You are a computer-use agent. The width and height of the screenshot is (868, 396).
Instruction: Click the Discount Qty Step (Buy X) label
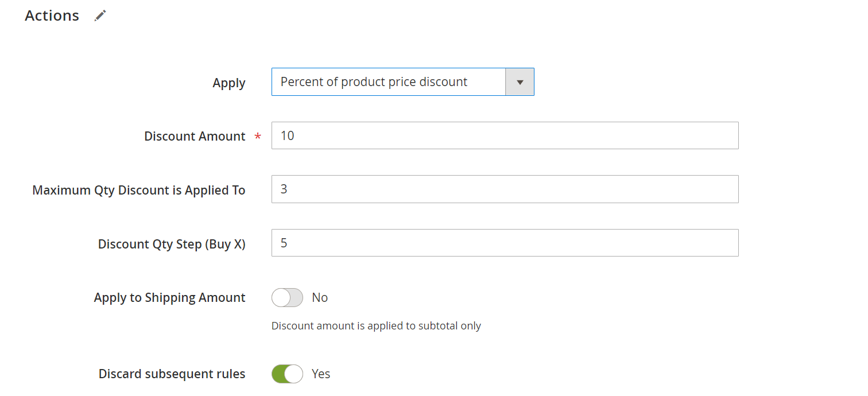[x=172, y=244]
